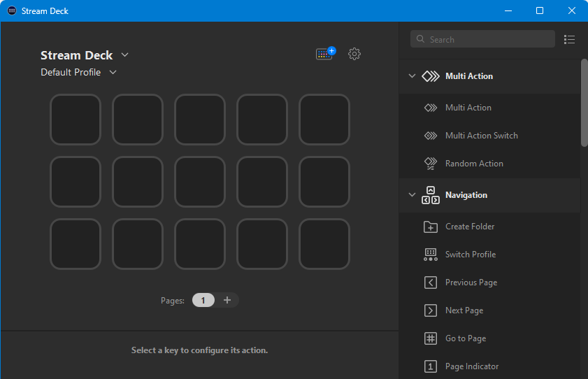588x379 pixels.
Task: Click the actions list scrollbar
Action: click(x=585, y=102)
